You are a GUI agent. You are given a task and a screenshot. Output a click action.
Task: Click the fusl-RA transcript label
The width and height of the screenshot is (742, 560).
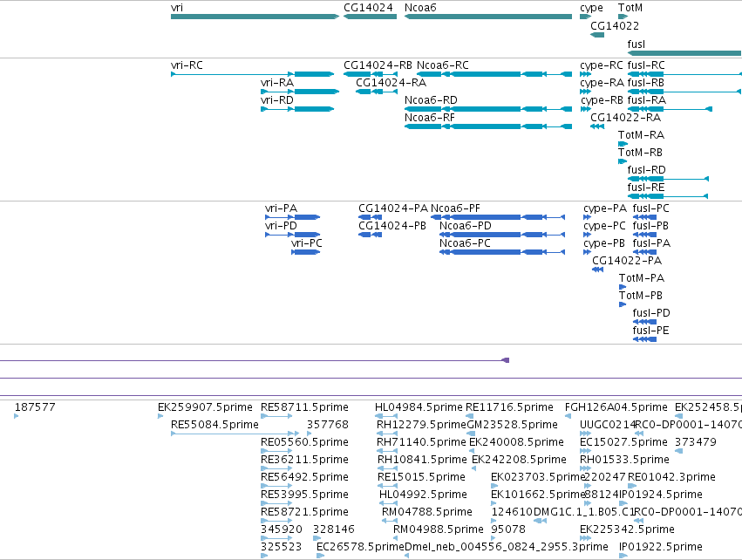pos(646,100)
